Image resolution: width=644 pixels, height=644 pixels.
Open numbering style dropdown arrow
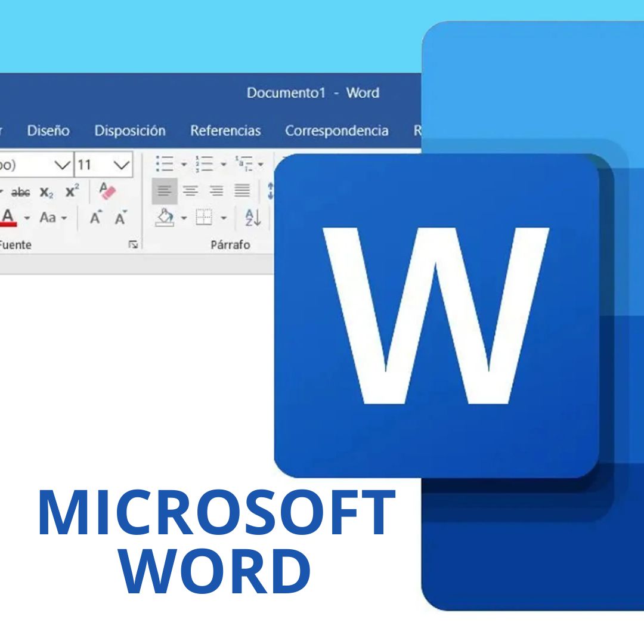tap(224, 165)
